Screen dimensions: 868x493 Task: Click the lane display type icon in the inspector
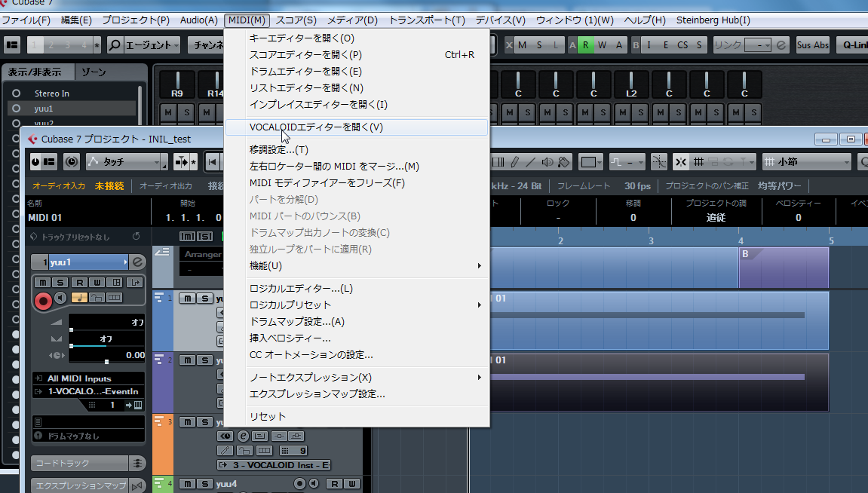point(114,298)
